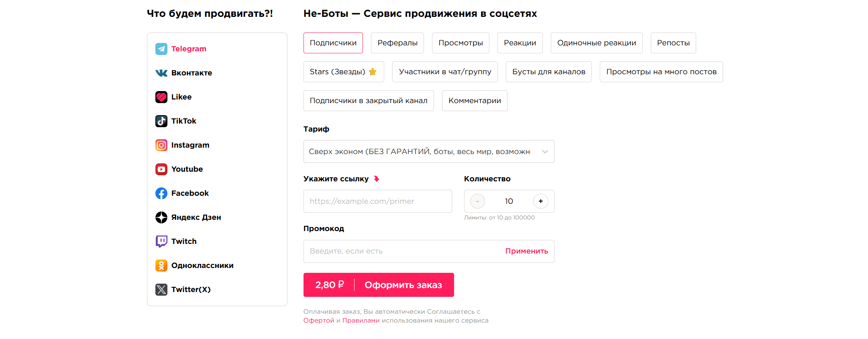Viewport: 868px width, 339px height.
Task: Click the Промокод input field
Action: (401, 251)
